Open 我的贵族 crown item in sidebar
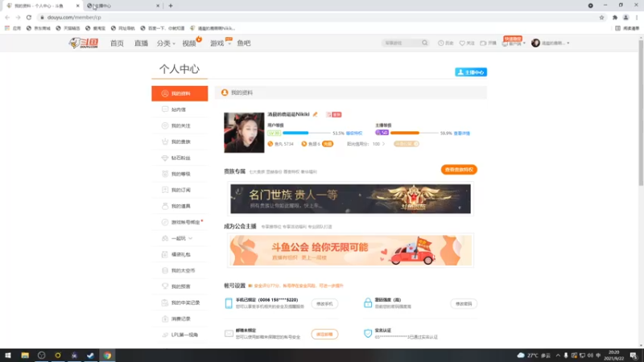This screenshot has height=362, width=644. 180,142
